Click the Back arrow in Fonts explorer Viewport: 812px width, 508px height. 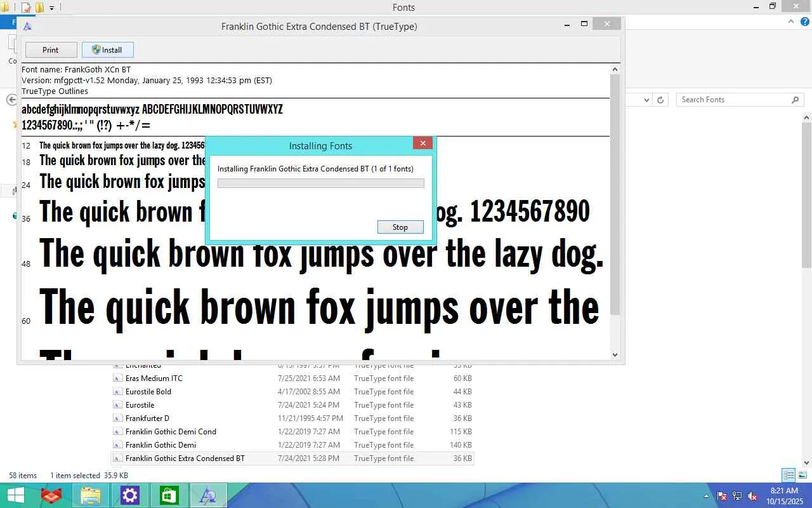pos(11,100)
